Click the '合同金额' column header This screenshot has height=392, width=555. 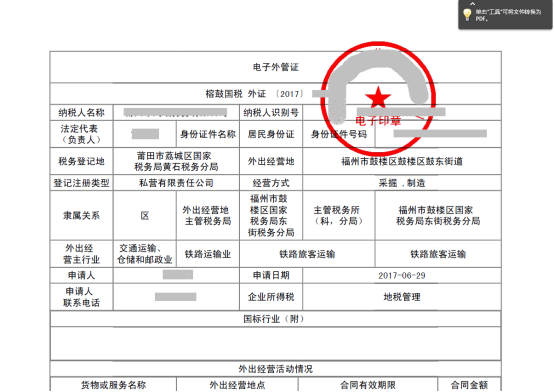(469, 385)
